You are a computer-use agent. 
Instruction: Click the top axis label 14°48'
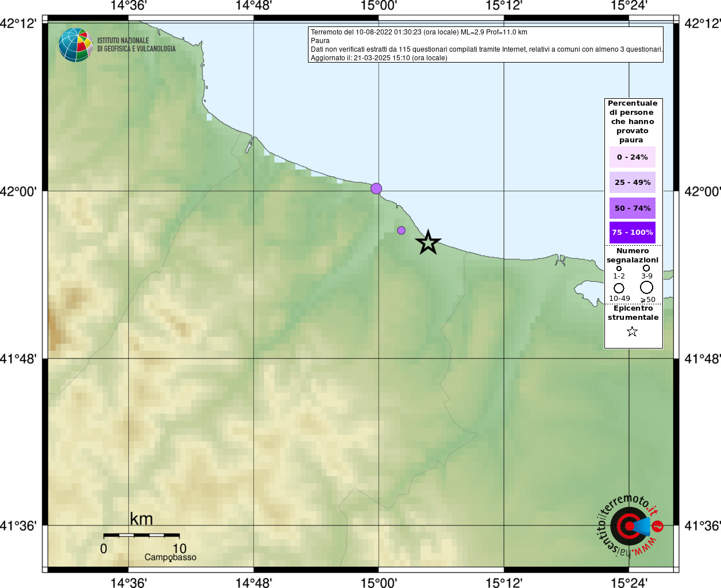point(253,6)
